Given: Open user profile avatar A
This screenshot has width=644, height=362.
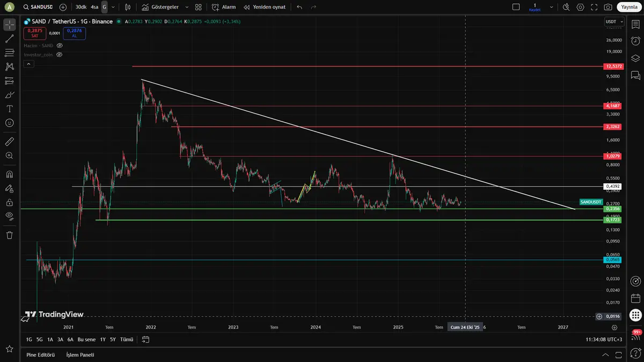Looking at the screenshot, I should (x=9, y=7).
